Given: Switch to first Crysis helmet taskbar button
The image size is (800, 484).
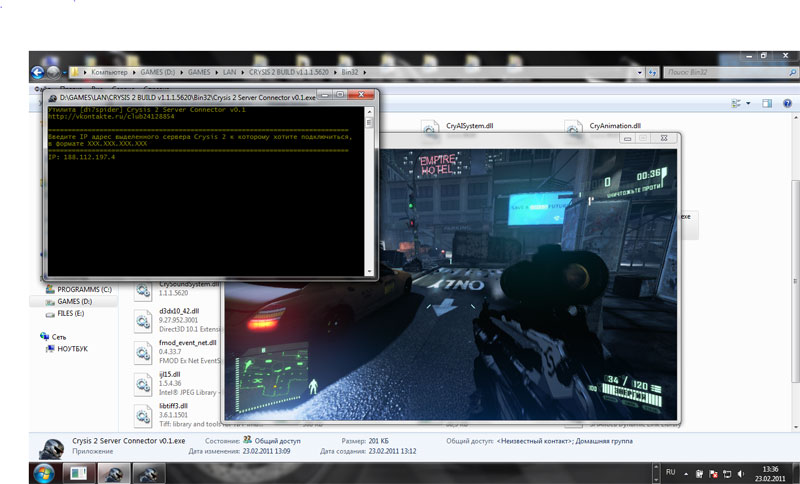Looking at the screenshot, I should 114,473.
